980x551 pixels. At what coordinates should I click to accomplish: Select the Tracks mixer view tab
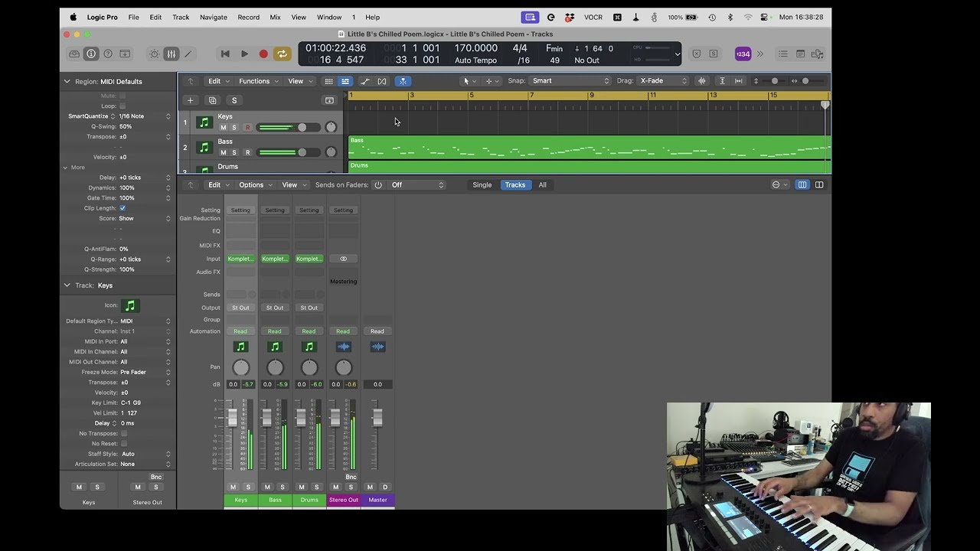(x=515, y=184)
